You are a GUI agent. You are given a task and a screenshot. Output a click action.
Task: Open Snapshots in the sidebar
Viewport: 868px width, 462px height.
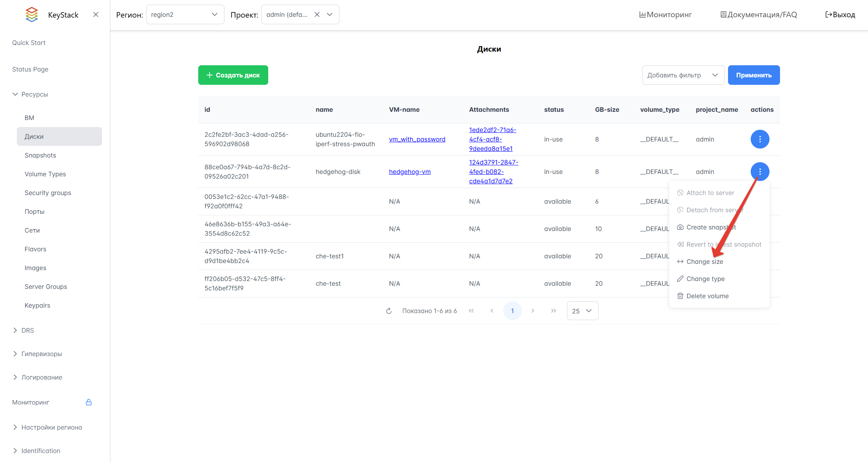click(x=40, y=155)
